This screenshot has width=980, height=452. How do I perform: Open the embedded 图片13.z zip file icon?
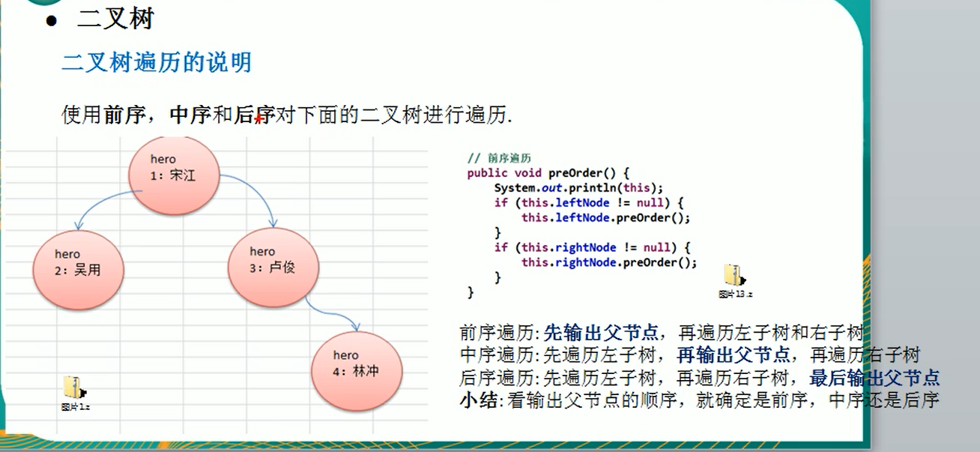[735, 281]
